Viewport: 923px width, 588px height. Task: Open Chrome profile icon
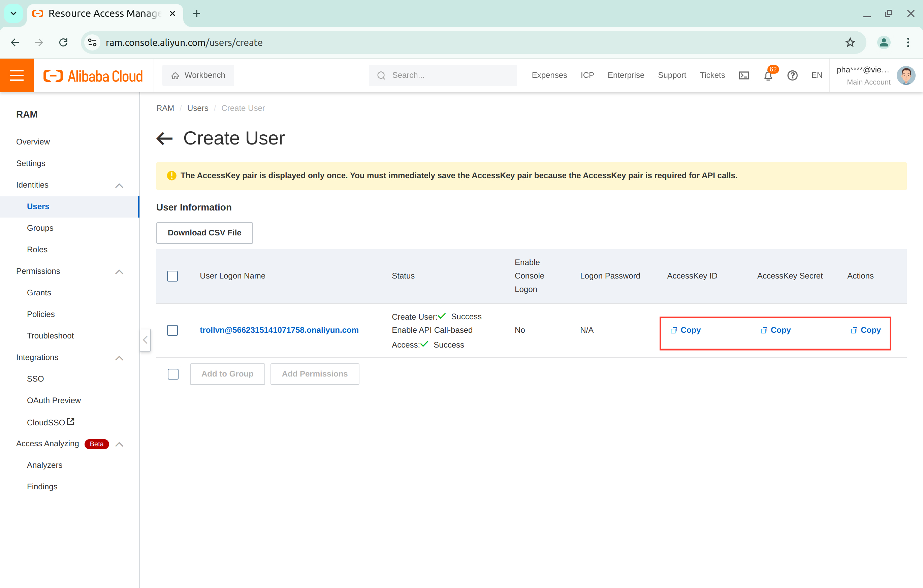click(x=884, y=42)
